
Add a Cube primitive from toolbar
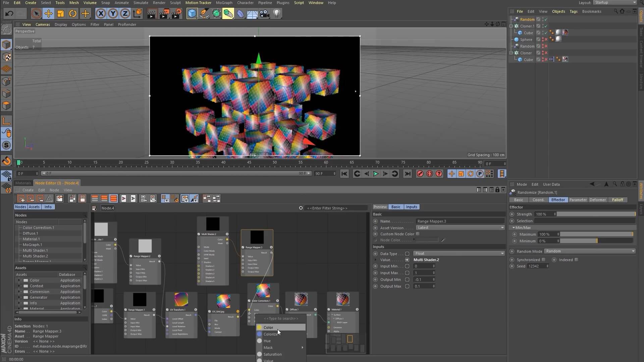[192, 13]
